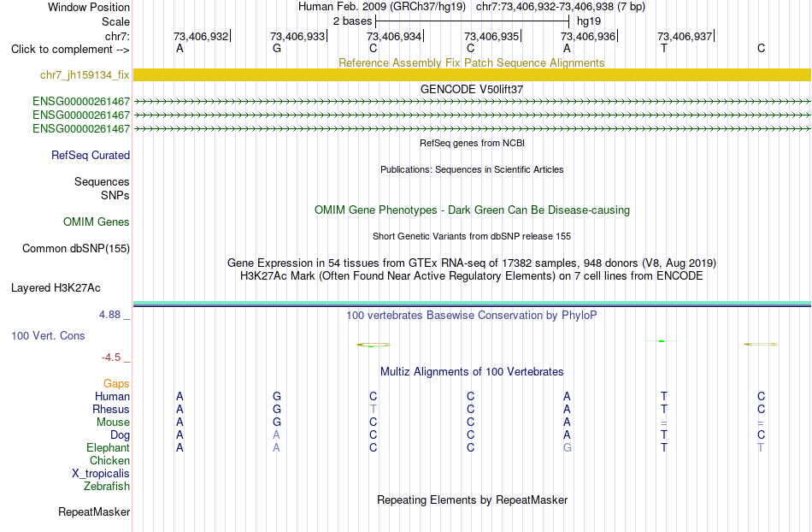Select the Human alignment row label

pos(112,396)
